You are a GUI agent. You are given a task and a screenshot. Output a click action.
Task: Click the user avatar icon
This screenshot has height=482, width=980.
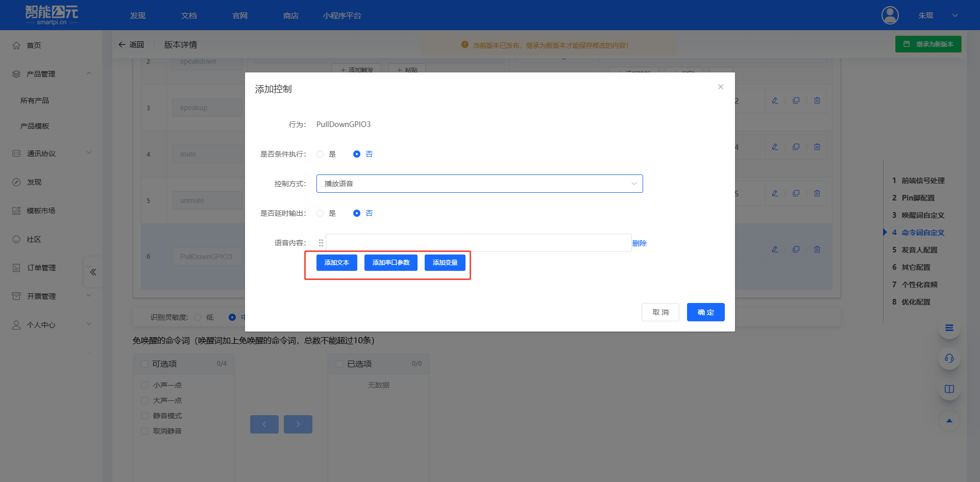coord(890,15)
